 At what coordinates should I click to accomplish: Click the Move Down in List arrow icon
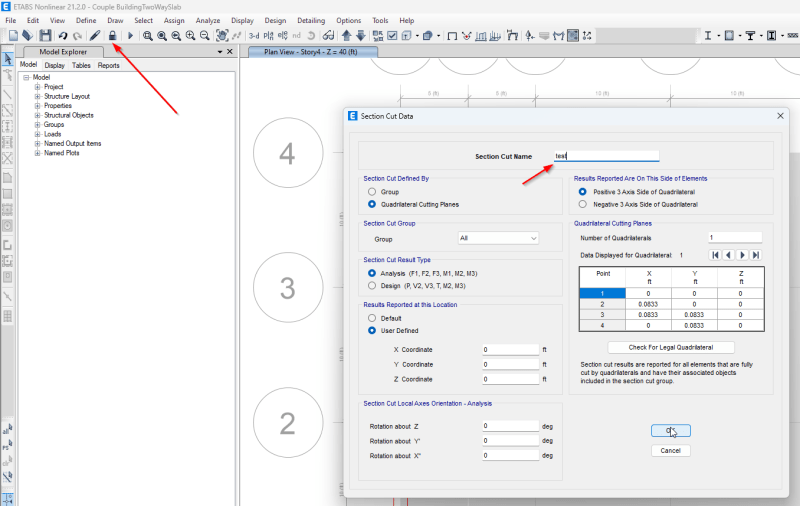pos(361,36)
